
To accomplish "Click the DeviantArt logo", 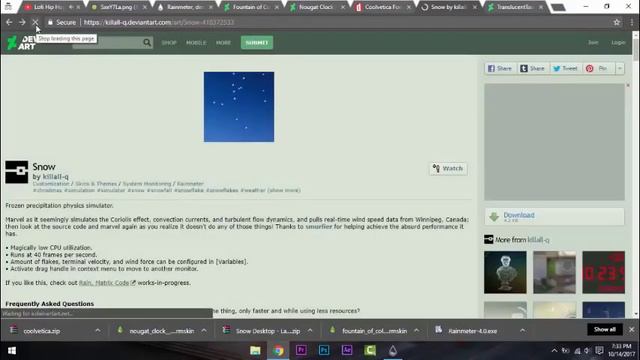I will click(21, 42).
